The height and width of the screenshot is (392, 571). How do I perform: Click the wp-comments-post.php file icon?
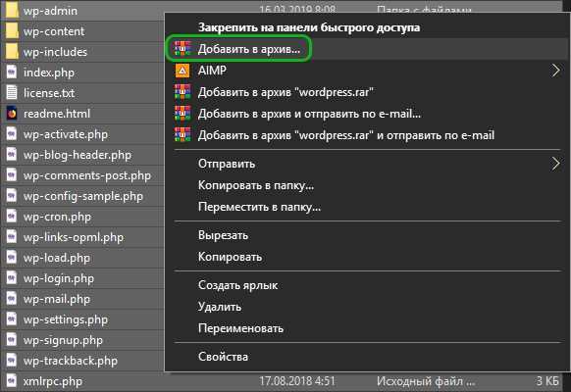point(12,175)
